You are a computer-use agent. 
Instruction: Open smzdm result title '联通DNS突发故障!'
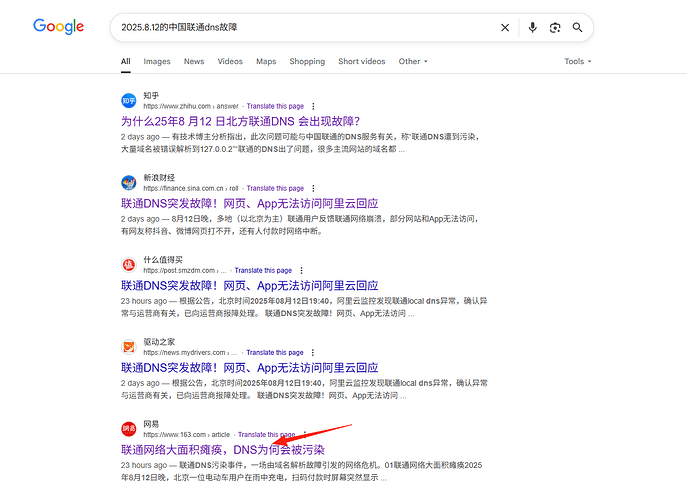(x=249, y=285)
